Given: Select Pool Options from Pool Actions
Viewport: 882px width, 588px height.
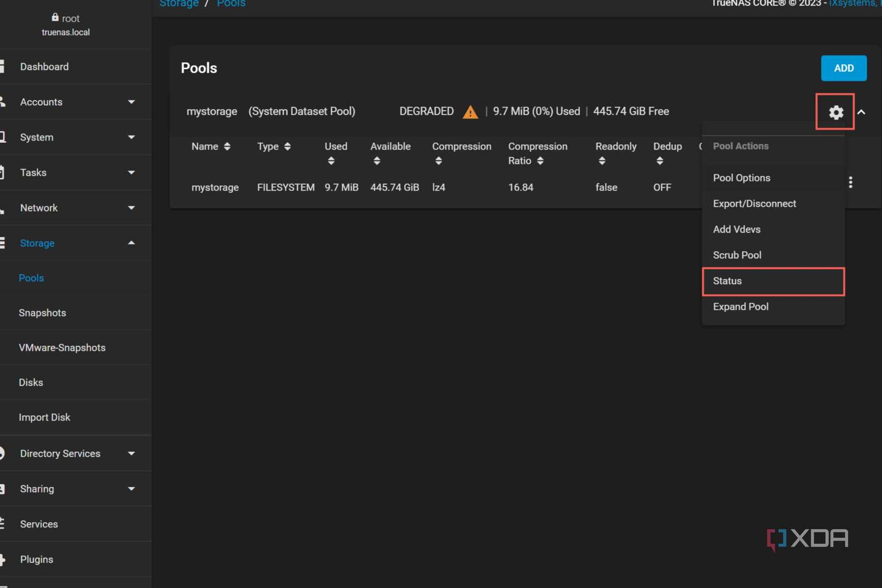Looking at the screenshot, I should [773, 178].
